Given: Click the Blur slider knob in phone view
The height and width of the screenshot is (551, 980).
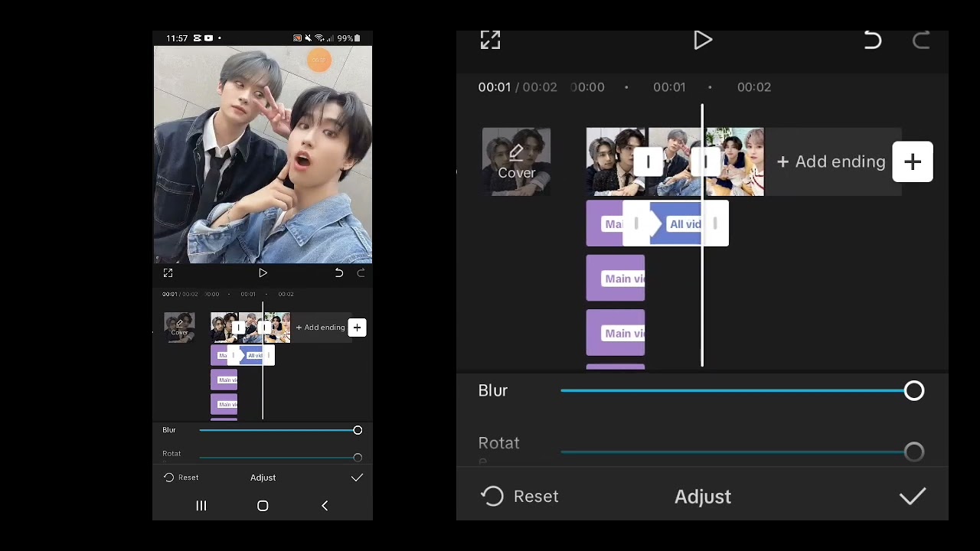Looking at the screenshot, I should click(x=358, y=430).
